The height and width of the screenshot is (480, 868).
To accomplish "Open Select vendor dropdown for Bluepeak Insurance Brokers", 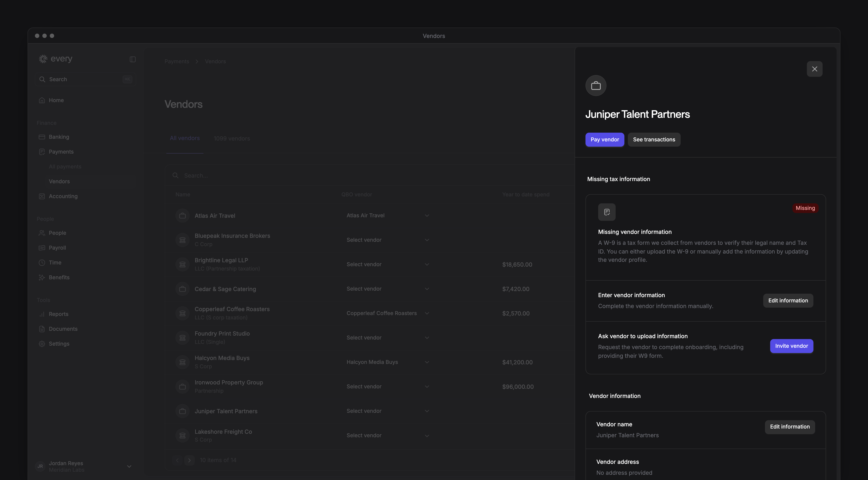I will click(387, 240).
